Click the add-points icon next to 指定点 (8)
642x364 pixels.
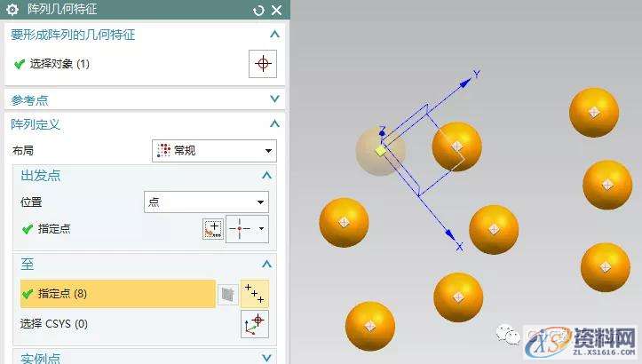click(255, 294)
